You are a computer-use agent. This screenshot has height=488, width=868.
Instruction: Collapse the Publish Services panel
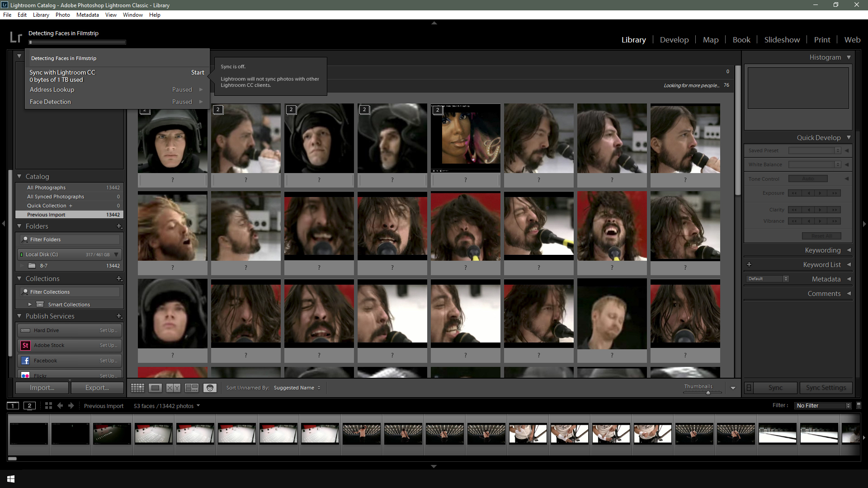[x=19, y=316]
